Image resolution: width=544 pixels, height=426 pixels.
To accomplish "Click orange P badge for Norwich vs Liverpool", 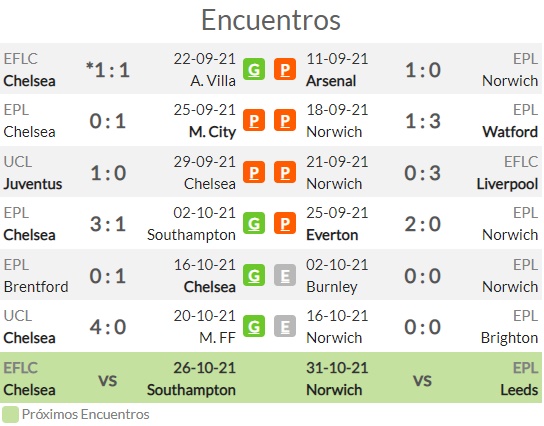I will 285,172.
